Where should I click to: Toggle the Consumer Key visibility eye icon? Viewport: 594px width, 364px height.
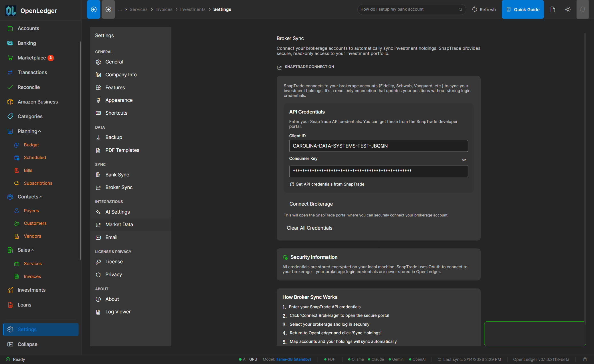[464, 160]
